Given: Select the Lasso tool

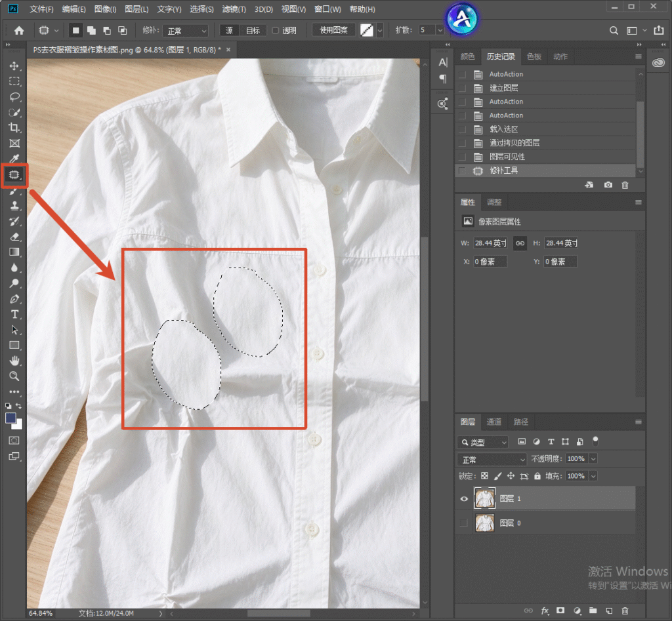Looking at the screenshot, I should [x=14, y=97].
